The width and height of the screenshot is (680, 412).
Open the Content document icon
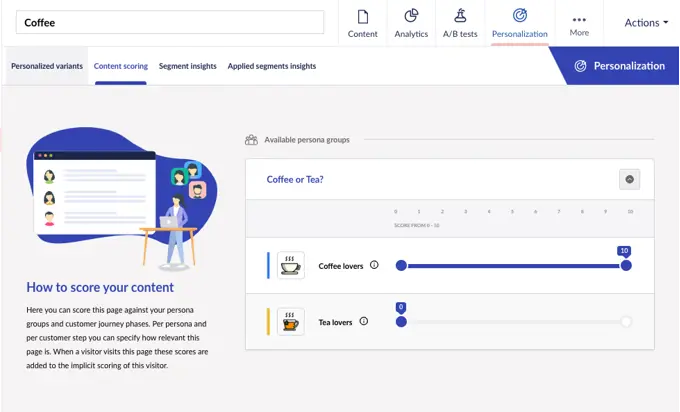(x=362, y=17)
